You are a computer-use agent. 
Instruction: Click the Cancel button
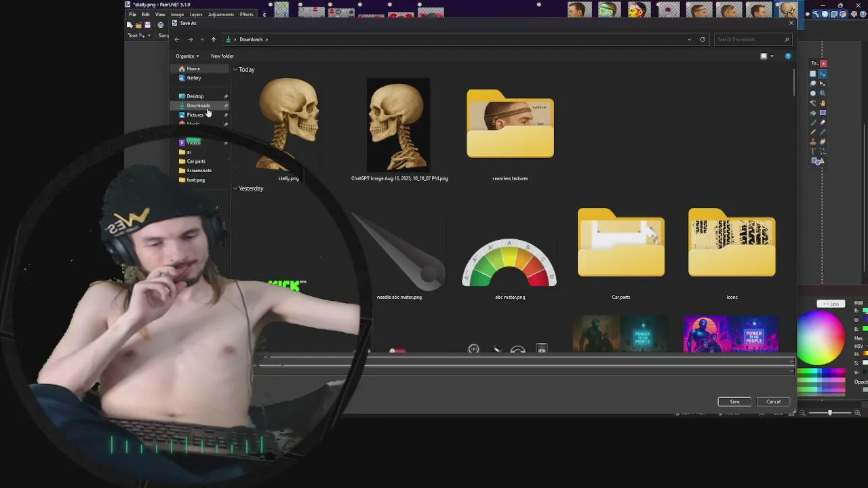click(x=773, y=402)
